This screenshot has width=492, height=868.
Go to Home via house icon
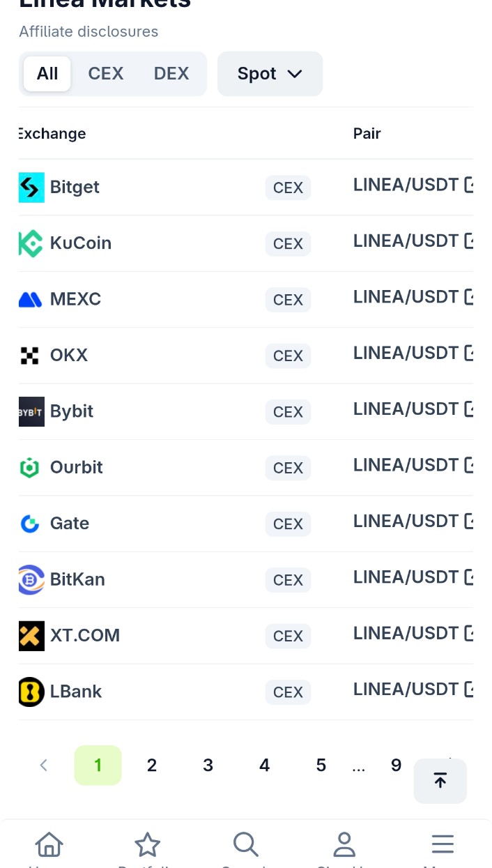(x=49, y=845)
